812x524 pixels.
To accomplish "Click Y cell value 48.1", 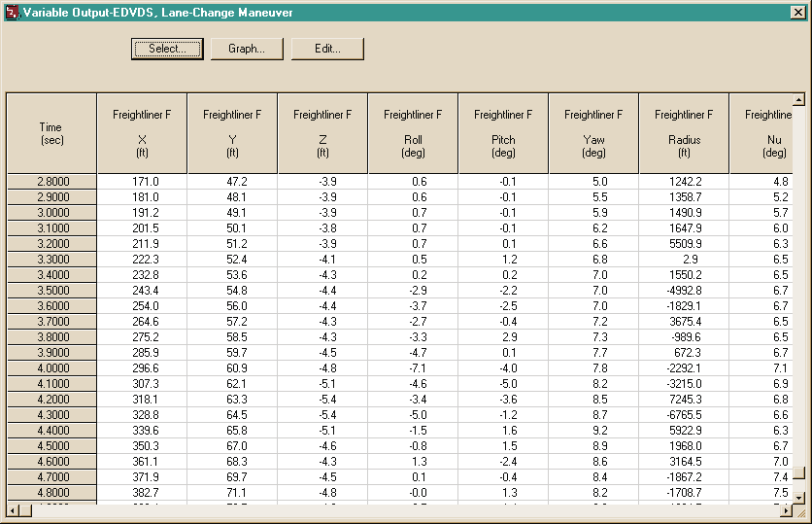I will tap(232, 197).
